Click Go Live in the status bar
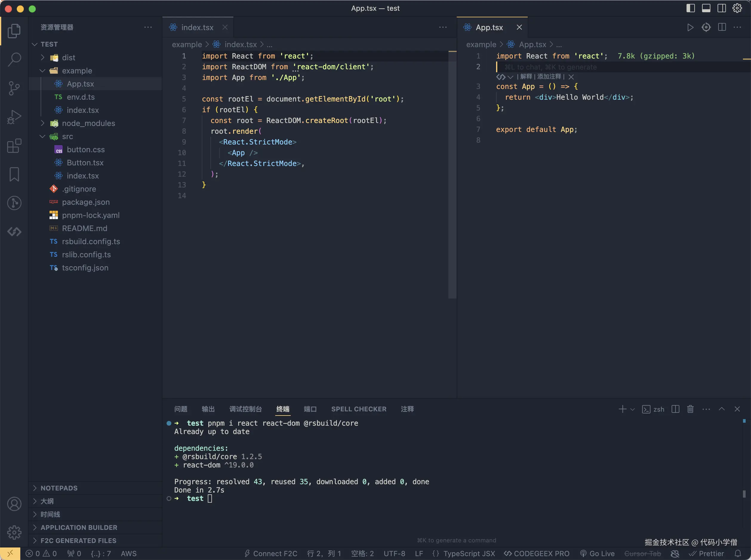Screen dimensions: 751x560 click(x=597, y=553)
